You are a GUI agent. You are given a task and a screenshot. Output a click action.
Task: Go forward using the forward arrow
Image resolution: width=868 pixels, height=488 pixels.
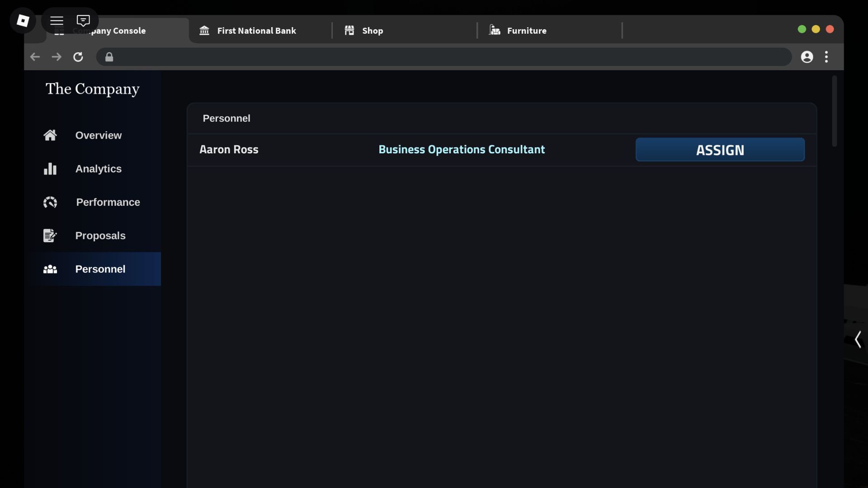click(x=57, y=57)
